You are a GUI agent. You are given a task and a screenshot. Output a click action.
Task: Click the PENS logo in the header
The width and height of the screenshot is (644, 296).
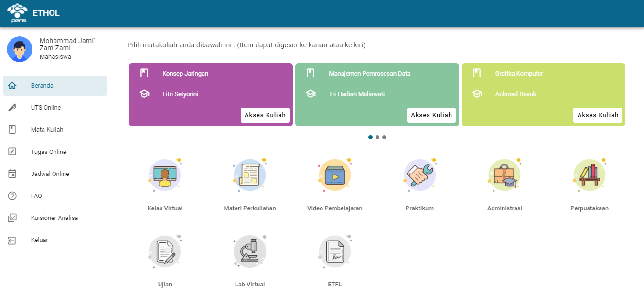(x=17, y=13)
